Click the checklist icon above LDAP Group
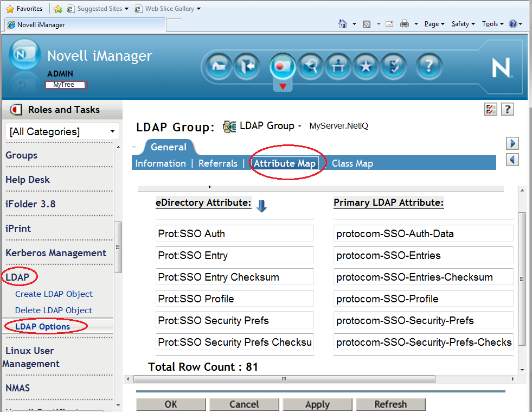This screenshot has width=532, height=412. point(491,109)
